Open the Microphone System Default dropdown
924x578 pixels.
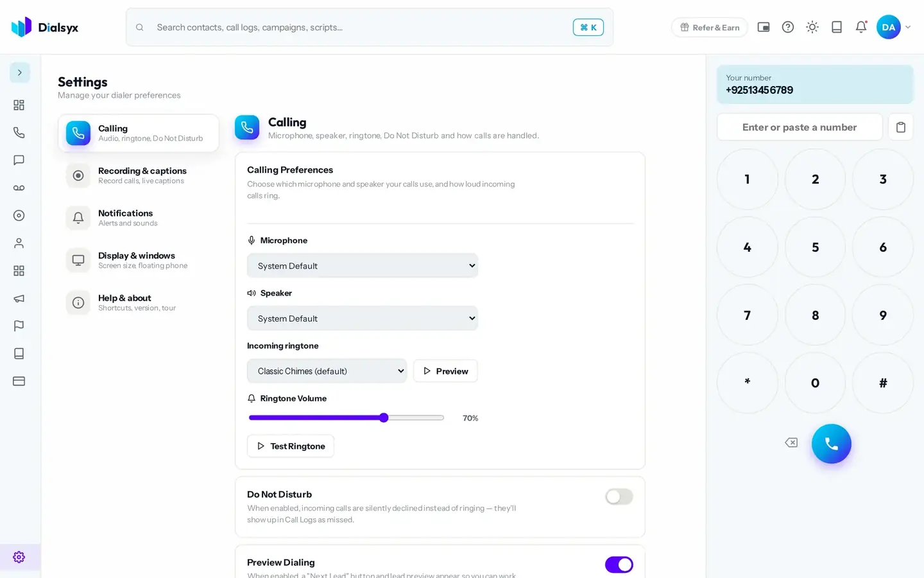point(363,266)
